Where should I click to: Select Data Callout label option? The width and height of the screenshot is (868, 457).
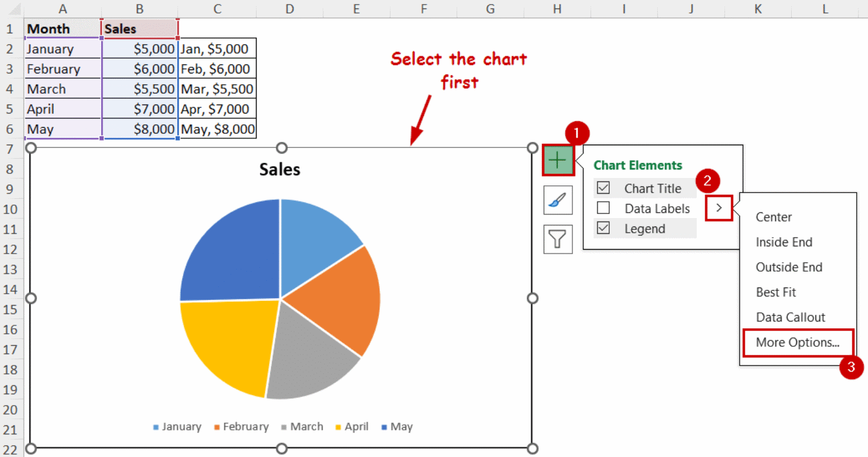point(790,317)
